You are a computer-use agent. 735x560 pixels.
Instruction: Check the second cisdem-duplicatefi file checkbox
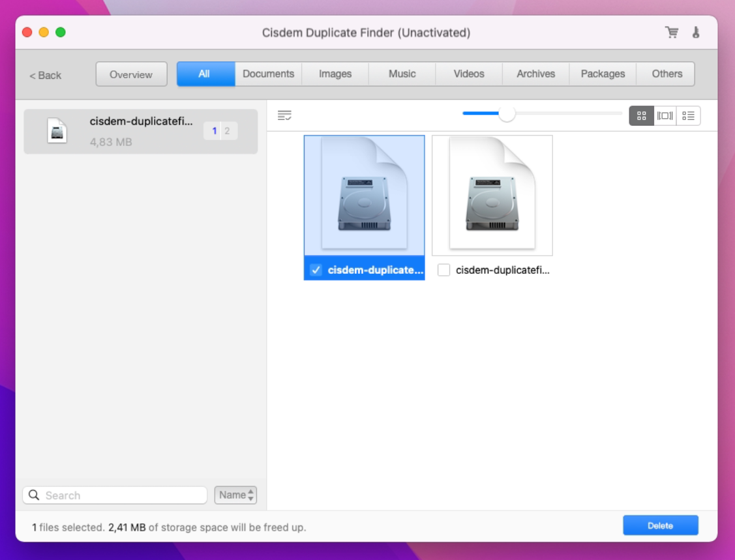pyautogui.click(x=443, y=270)
